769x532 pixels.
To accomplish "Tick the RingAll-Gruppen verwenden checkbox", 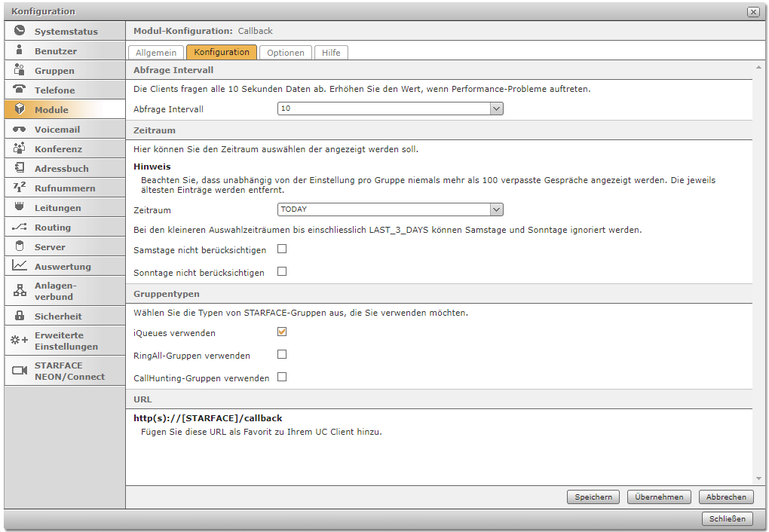I will point(282,354).
